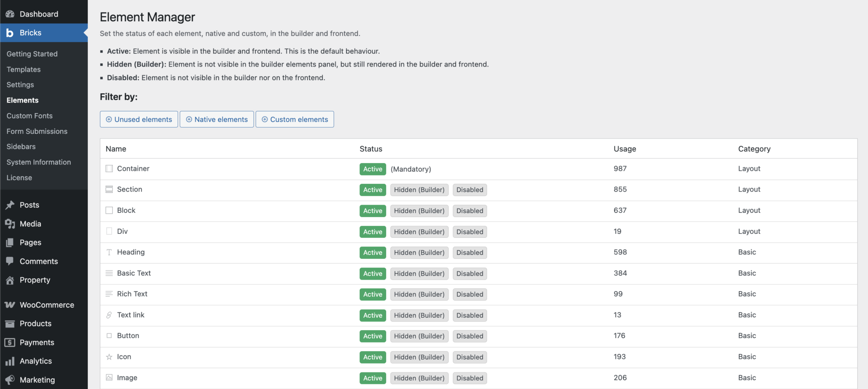This screenshot has width=868, height=389.
Task: Click the Usage column header
Action: [x=624, y=149]
